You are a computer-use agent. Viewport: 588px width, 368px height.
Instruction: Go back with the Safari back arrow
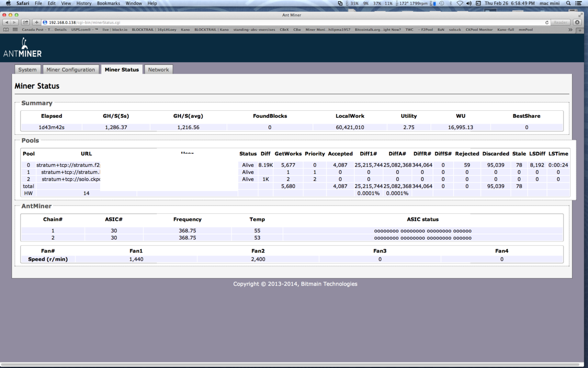(7, 22)
